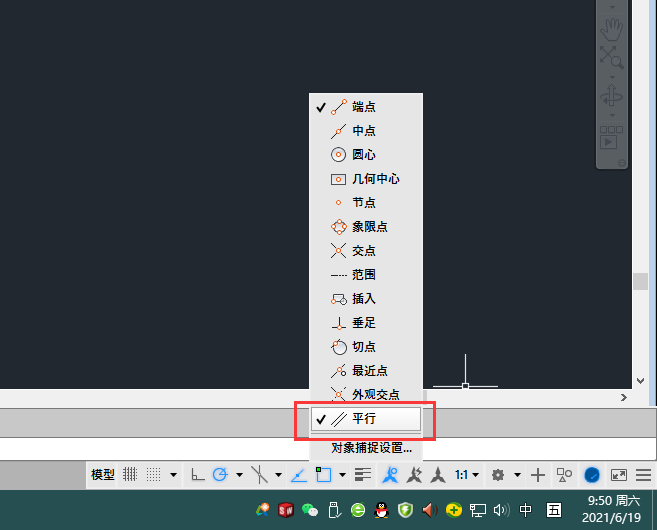Open WeChat from the system tray
The height and width of the screenshot is (530, 657).
coord(310,510)
